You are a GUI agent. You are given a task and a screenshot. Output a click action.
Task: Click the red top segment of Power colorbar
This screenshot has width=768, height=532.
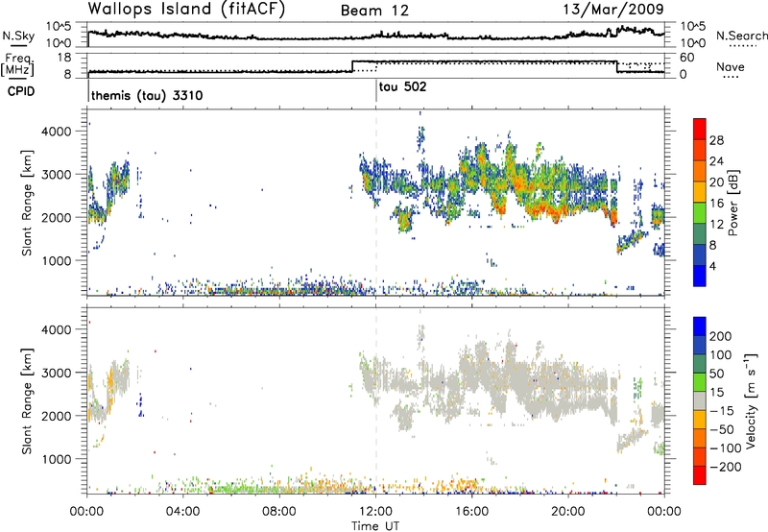tap(700, 129)
